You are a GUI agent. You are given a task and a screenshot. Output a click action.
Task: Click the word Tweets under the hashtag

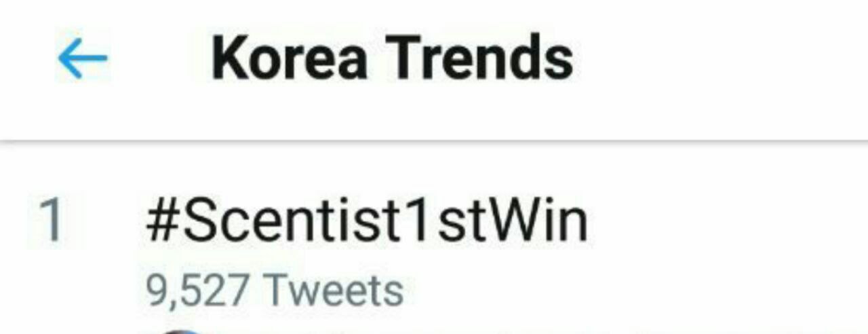tap(333, 290)
